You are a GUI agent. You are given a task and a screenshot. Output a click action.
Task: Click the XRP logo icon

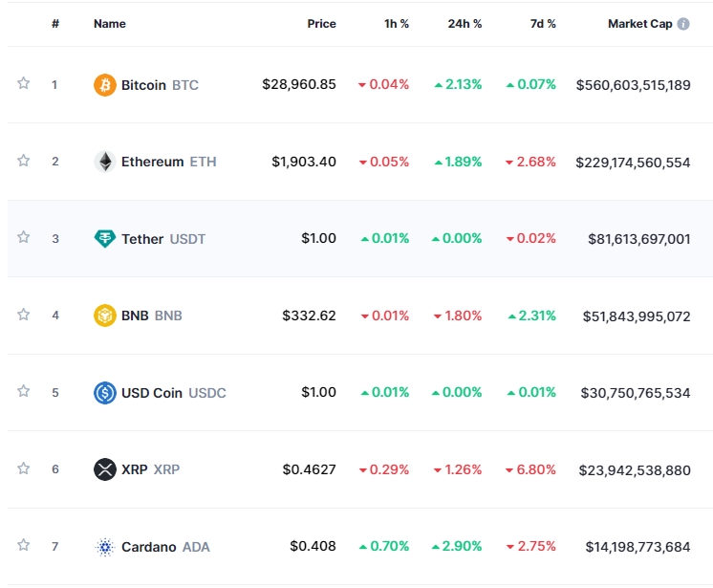click(x=104, y=469)
